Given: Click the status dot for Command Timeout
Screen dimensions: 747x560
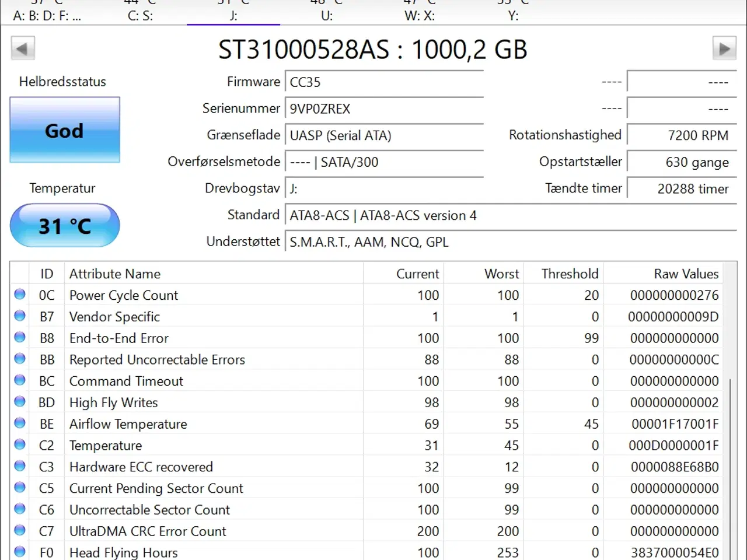Looking at the screenshot, I should coord(20,380).
